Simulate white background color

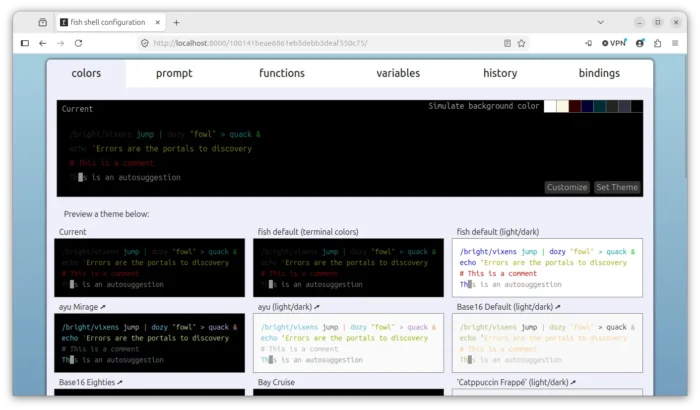click(x=550, y=106)
